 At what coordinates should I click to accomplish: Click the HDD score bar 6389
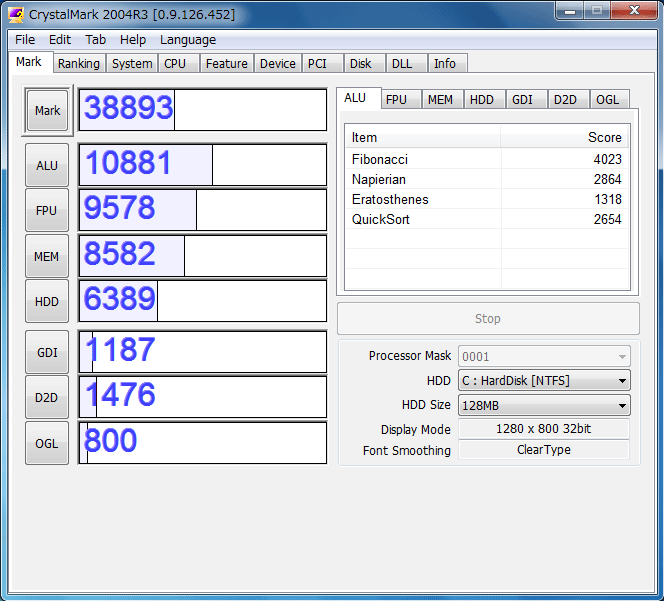[x=203, y=301]
